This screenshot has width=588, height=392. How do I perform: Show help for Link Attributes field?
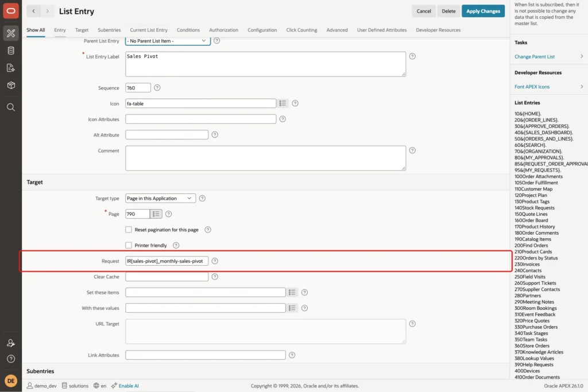click(x=292, y=355)
